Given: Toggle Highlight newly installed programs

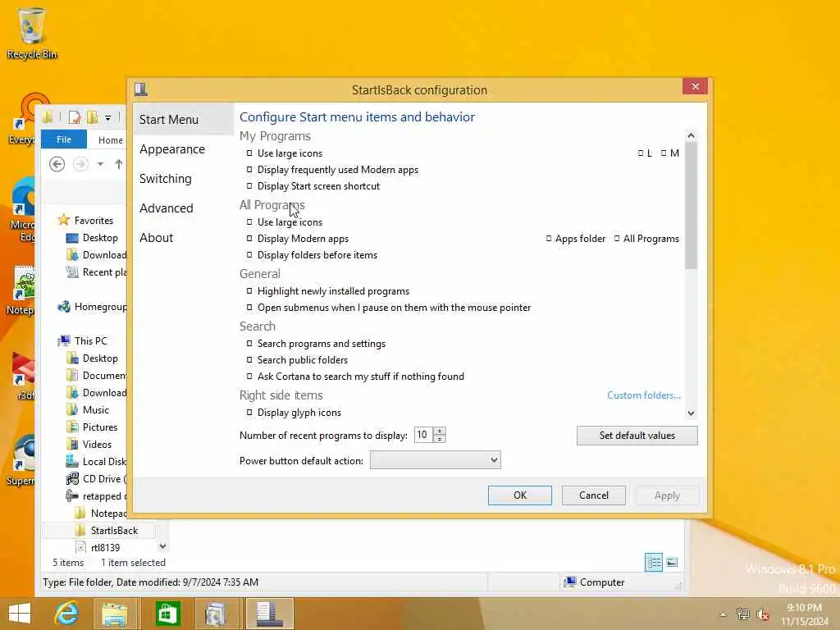Looking at the screenshot, I should point(249,291).
